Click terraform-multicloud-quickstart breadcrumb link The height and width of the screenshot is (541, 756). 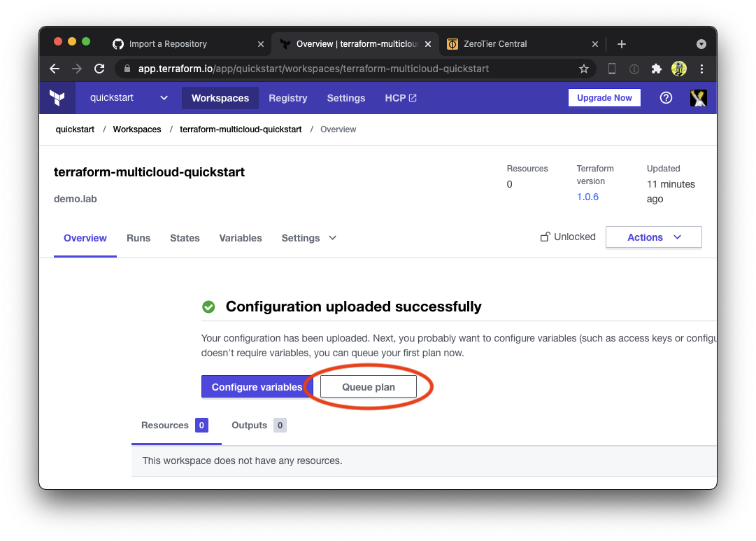(241, 129)
